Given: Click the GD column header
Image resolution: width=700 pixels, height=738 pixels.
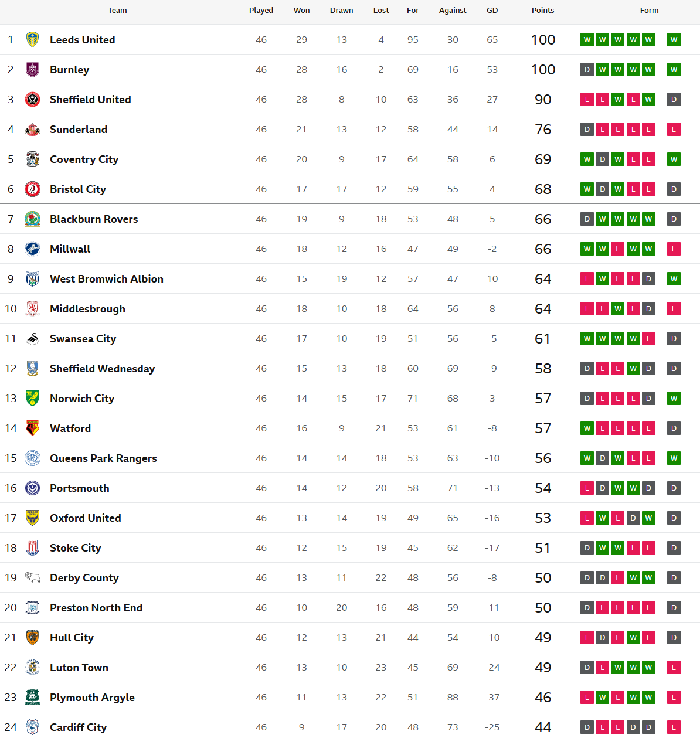Looking at the screenshot, I should point(492,11).
